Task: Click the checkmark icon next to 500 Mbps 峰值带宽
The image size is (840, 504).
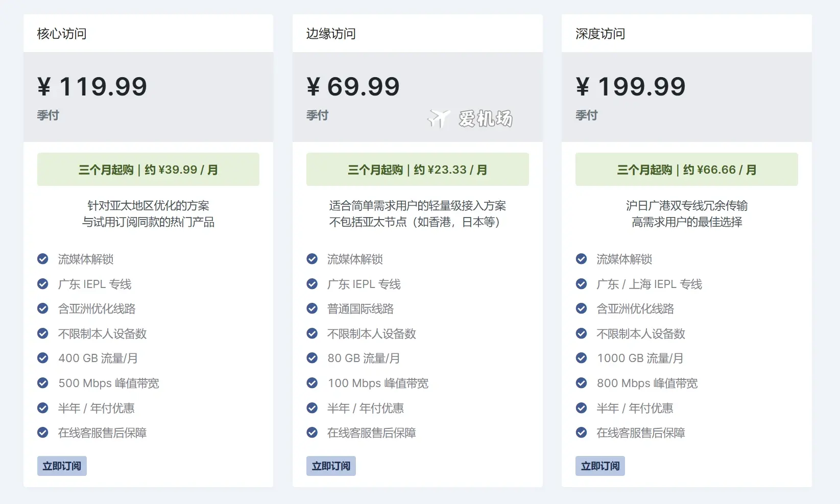Action: coord(43,383)
